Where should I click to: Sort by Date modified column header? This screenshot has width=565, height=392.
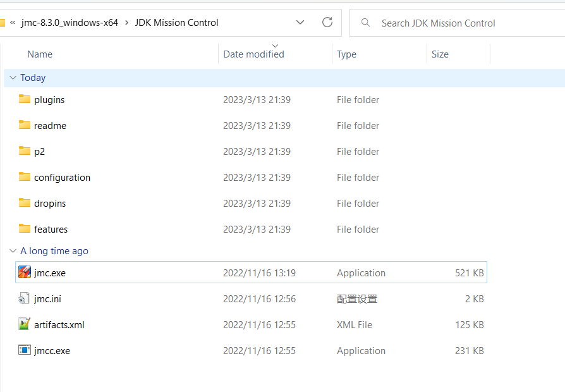coord(253,54)
